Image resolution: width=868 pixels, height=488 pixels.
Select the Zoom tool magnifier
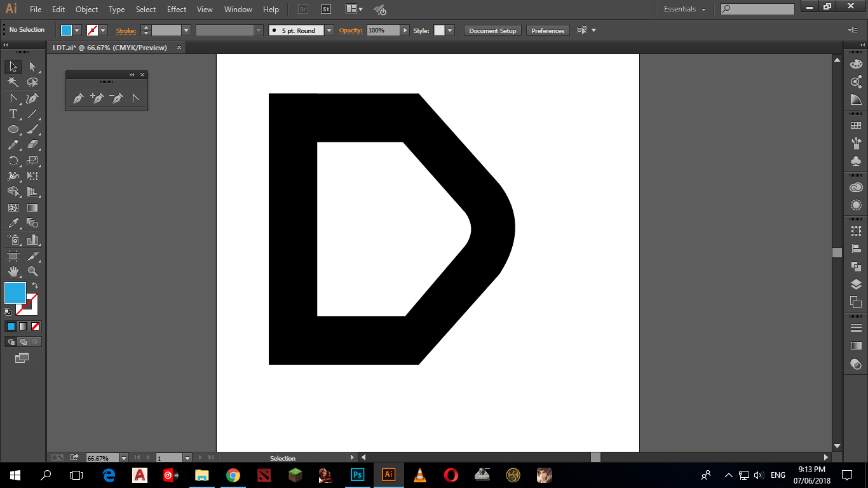coord(33,271)
